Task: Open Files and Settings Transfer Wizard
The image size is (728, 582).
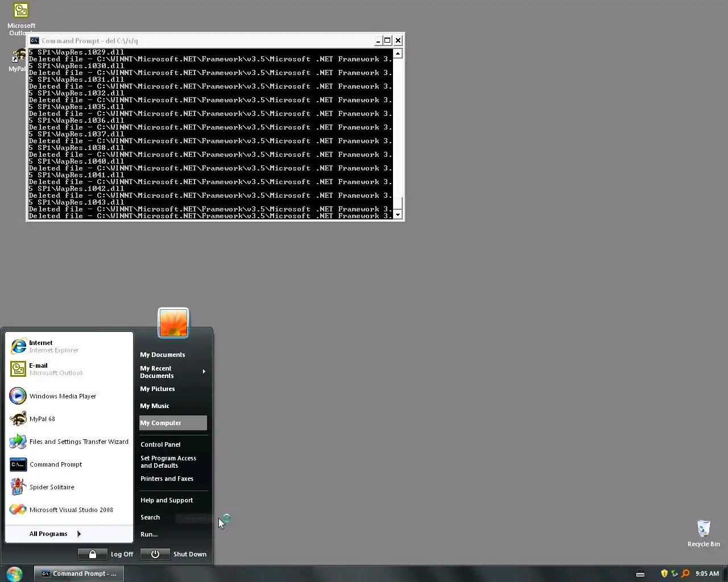Action: (69, 442)
